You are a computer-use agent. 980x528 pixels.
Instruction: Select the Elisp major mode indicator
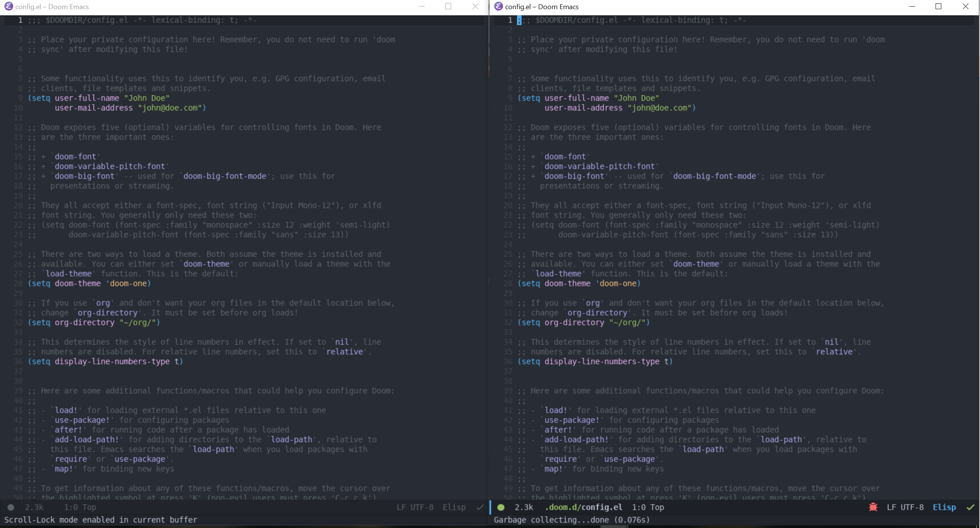tap(454, 507)
